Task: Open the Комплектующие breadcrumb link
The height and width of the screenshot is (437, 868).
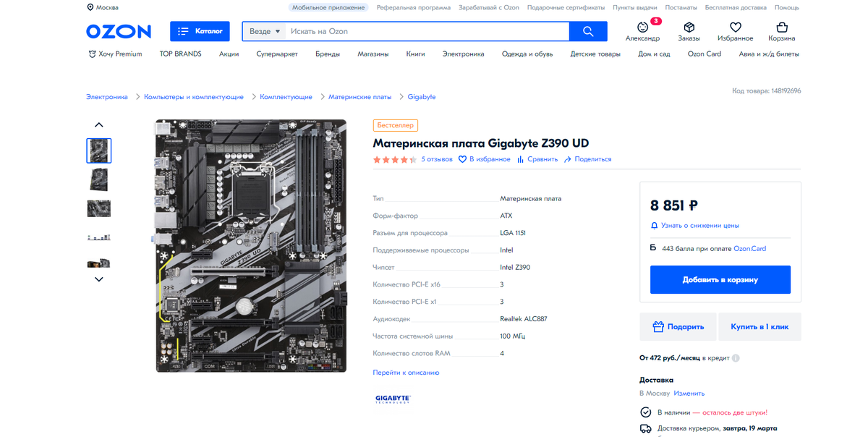Action: pos(286,97)
